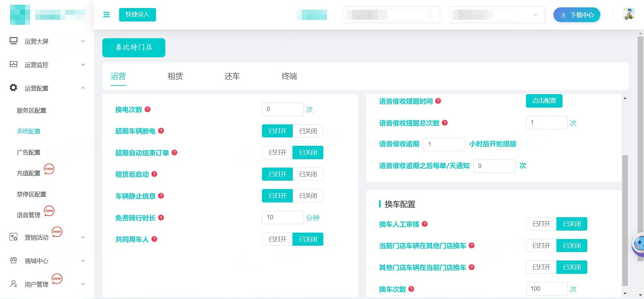Set 共同用车人 to 已打开
644x299 pixels.
click(x=277, y=239)
